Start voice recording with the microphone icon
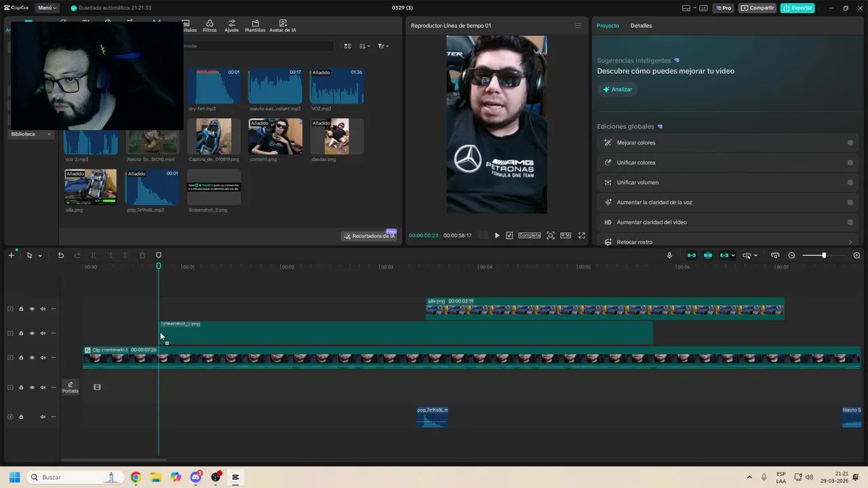 pos(669,256)
